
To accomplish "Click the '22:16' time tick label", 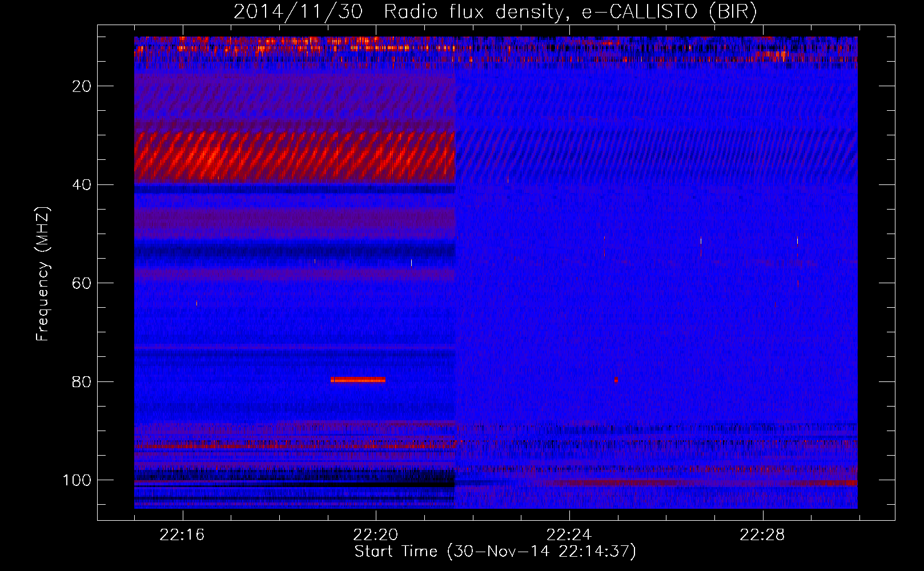I will click(182, 535).
